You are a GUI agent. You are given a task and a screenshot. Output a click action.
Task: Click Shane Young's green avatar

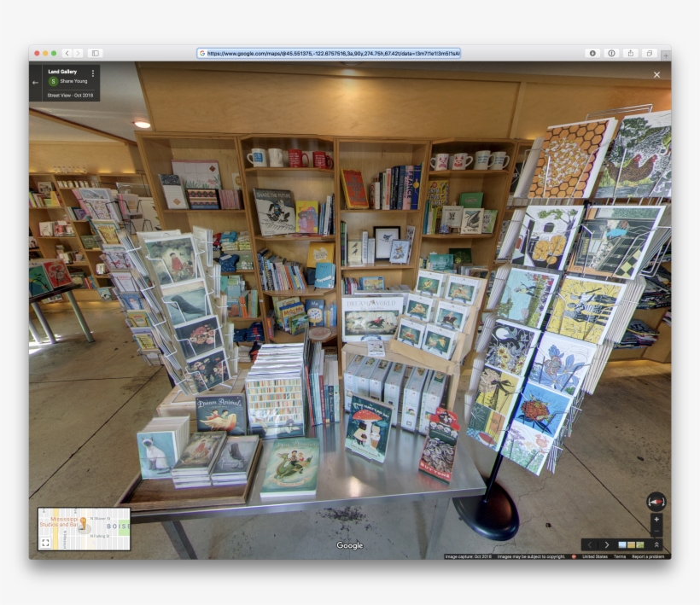coord(53,81)
